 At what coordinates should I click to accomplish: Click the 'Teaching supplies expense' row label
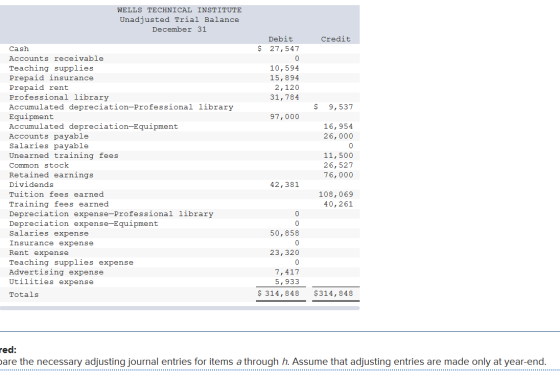[71, 262]
